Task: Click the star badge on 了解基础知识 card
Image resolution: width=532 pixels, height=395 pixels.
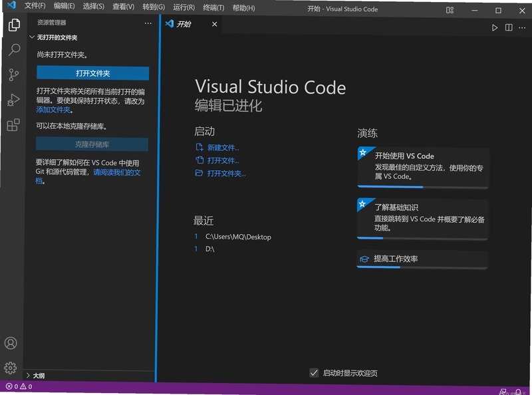Action: tap(362, 203)
